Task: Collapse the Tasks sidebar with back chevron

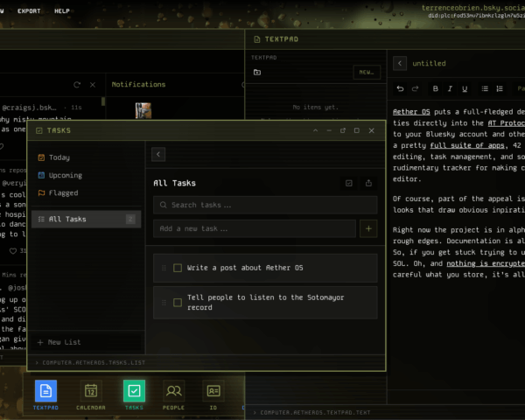Action: pyautogui.click(x=158, y=154)
